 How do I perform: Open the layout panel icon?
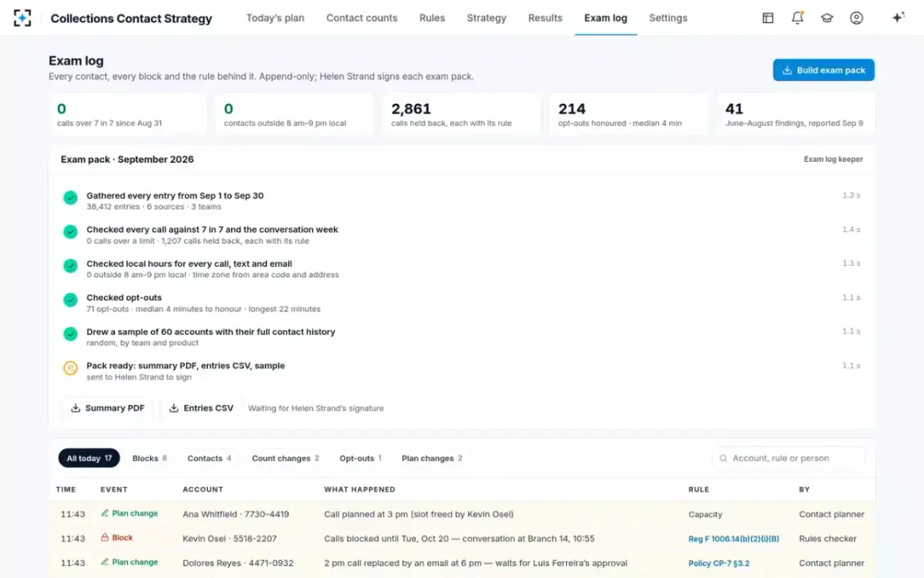click(x=768, y=18)
